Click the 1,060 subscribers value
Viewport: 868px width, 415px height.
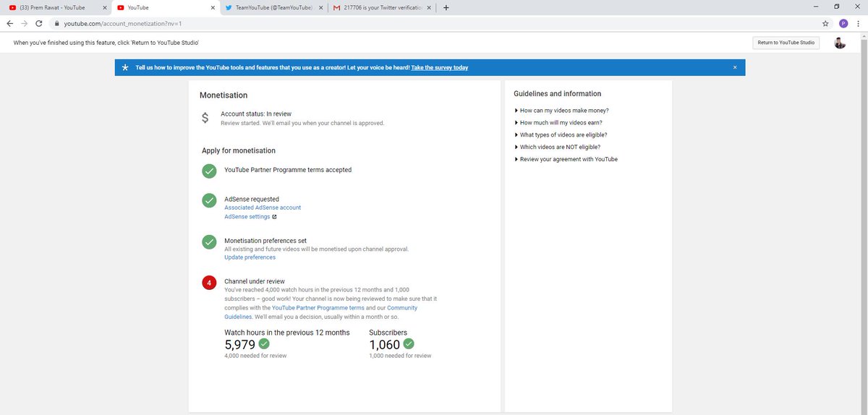pyautogui.click(x=385, y=345)
